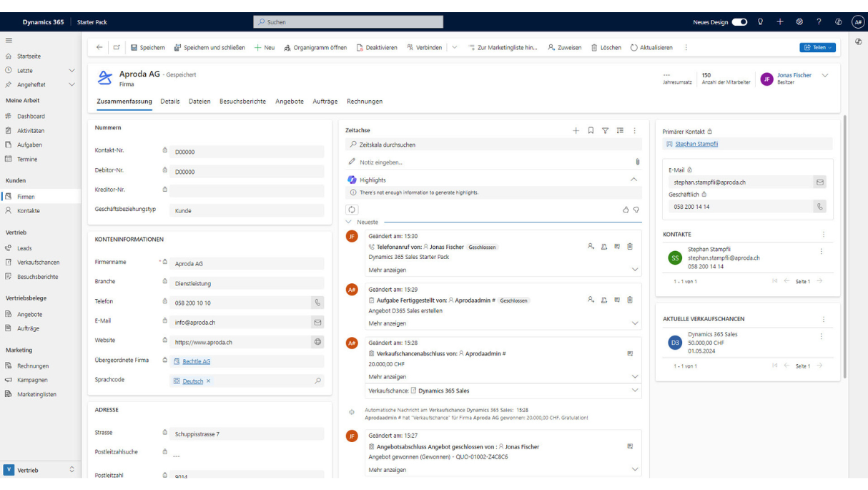Switch to the Aufträge tab
The width and height of the screenshot is (868, 490).
325,102
